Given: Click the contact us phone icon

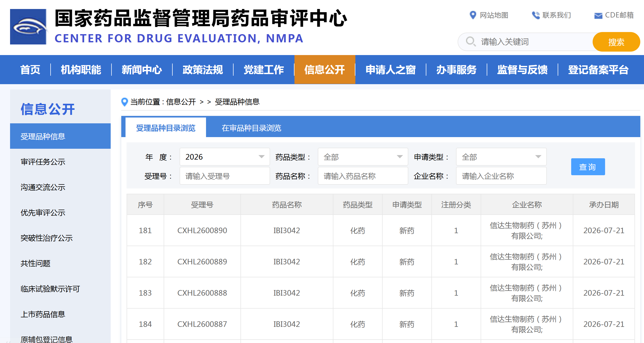Looking at the screenshot, I should point(536,15).
